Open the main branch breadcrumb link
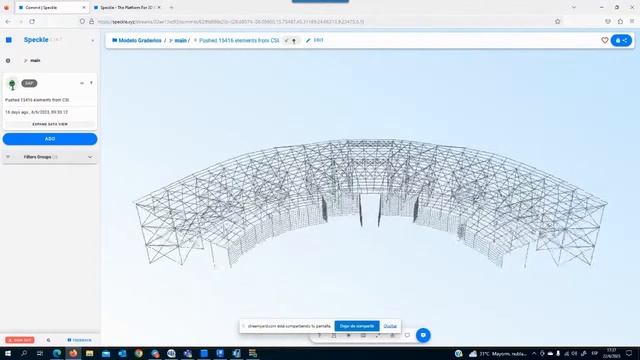The width and height of the screenshot is (640, 360). tap(180, 40)
